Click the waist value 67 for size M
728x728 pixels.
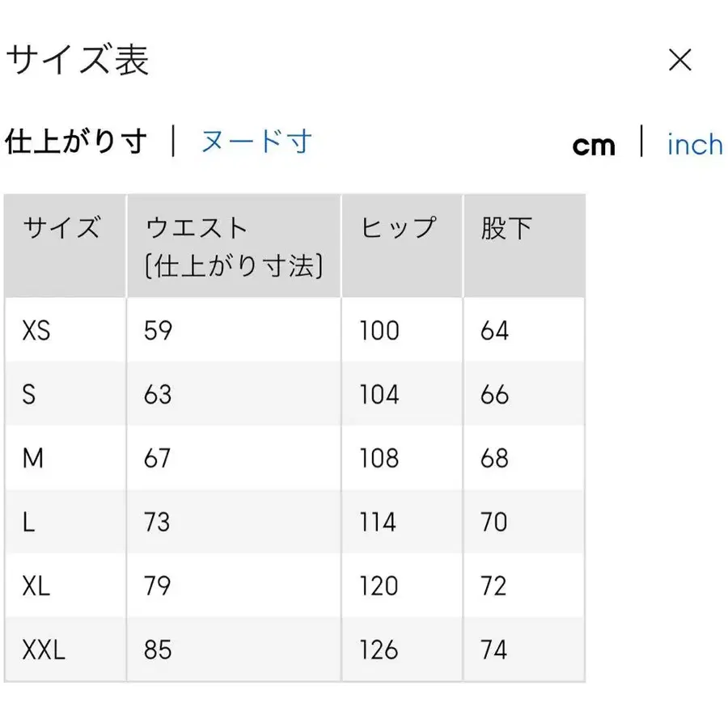click(x=158, y=458)
